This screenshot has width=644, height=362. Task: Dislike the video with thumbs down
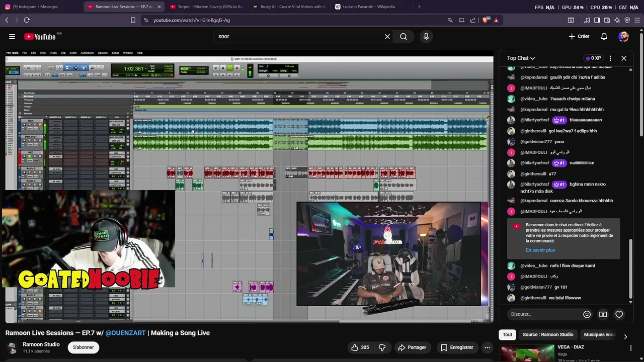pos(382,347)
